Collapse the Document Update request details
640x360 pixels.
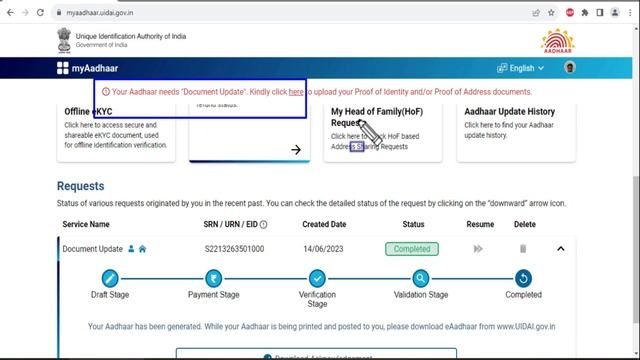point(561,249)
